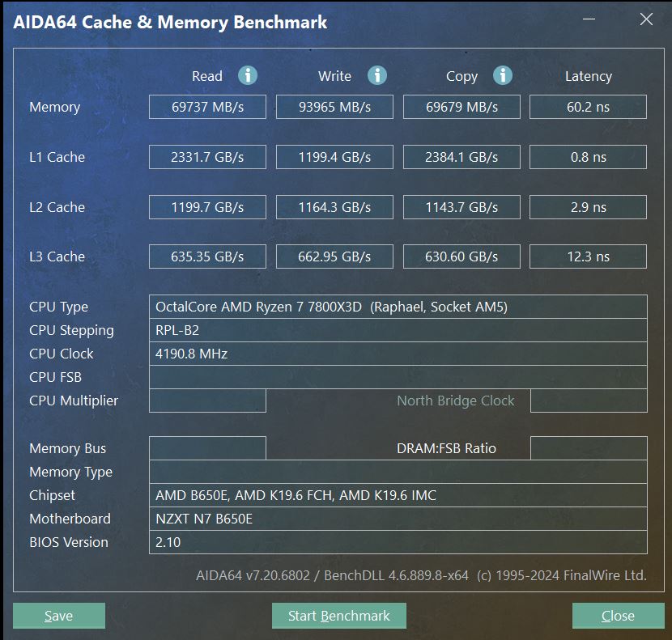Click the empty Memory Bus field

click(207, 448)
